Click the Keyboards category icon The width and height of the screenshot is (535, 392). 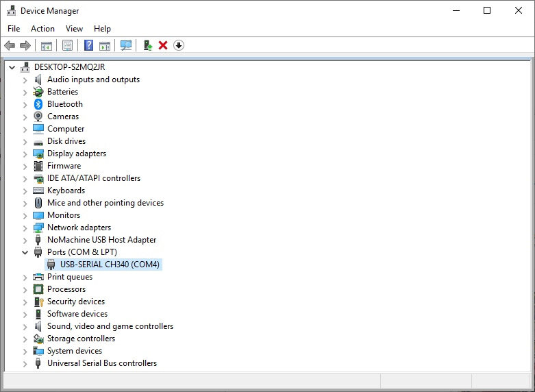tap(38, 191)
